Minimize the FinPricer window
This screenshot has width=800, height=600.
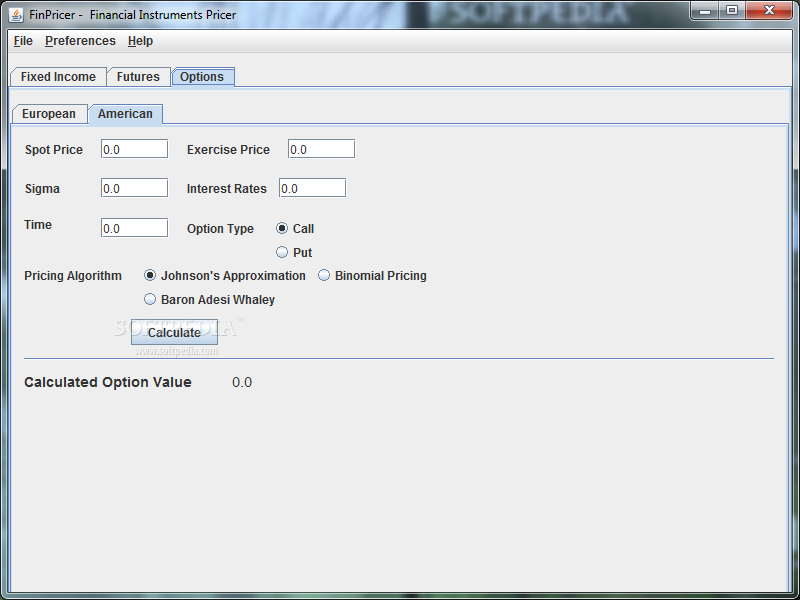[x=705, y=11]
